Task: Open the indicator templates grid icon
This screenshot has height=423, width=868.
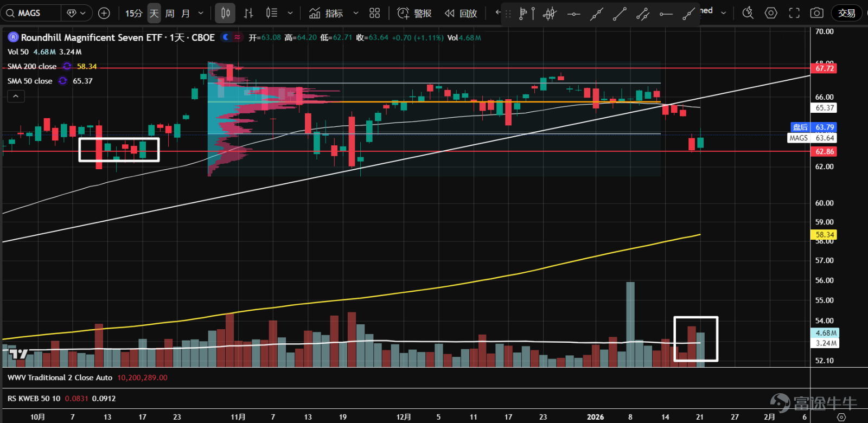Action: [x=375, y=13]
